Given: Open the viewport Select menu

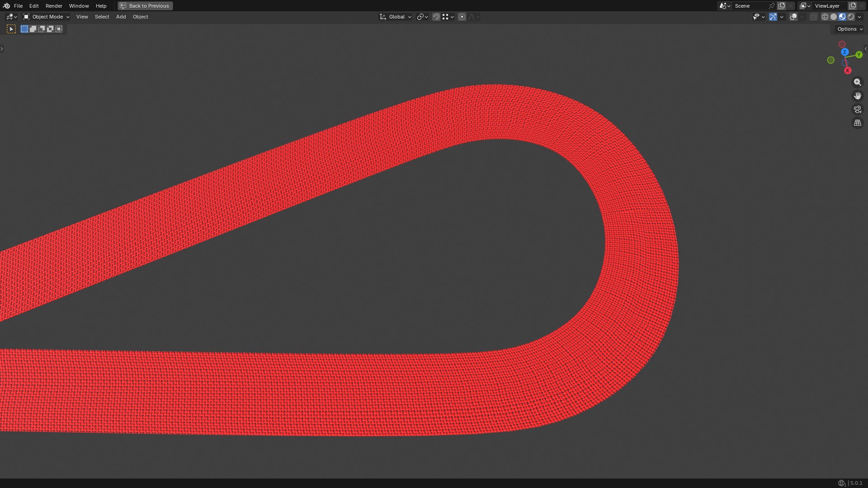Looking at the screenshot, I should coord(102,17).
